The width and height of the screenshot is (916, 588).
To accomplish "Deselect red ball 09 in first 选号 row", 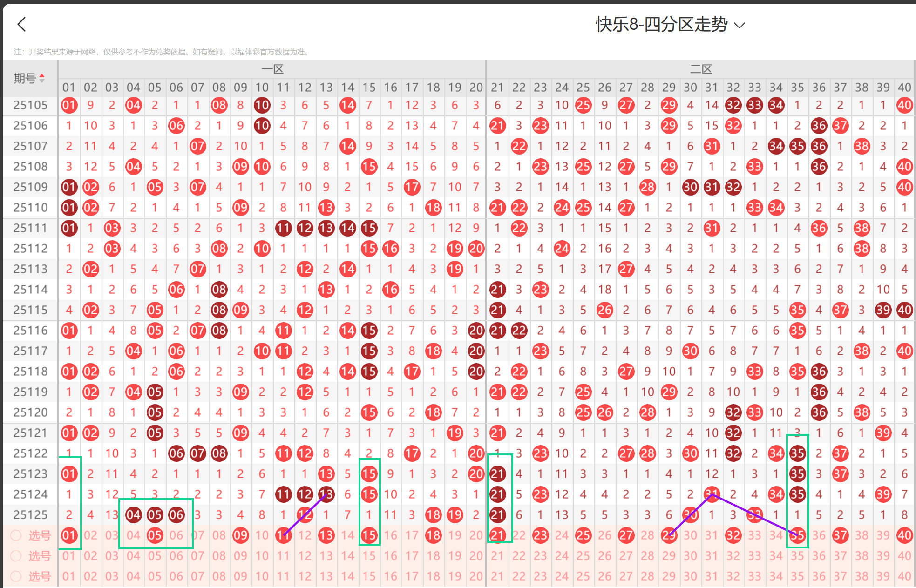I will [240, 535].
